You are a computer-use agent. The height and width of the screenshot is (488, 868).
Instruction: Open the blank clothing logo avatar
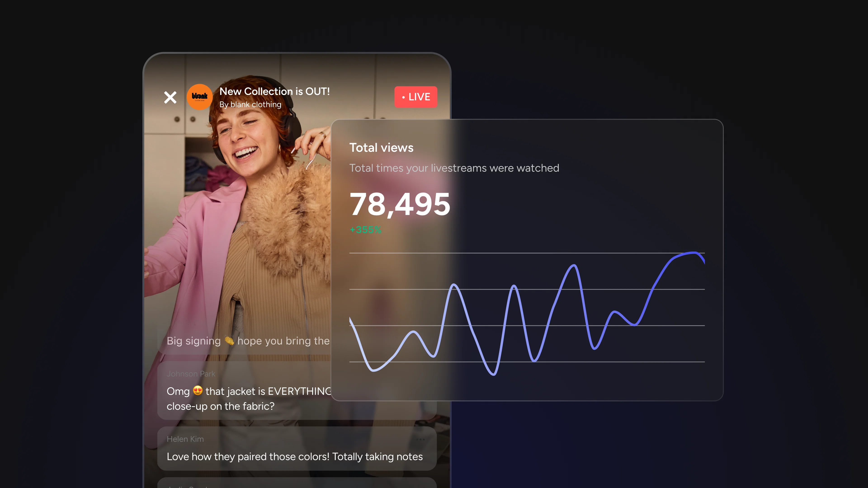click(x=199, y=97)
